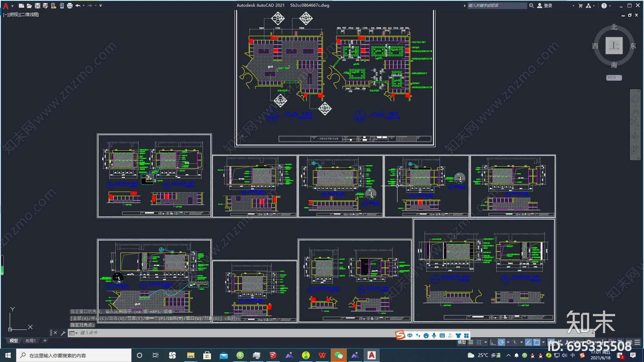The width and height of the screenshot is (644, 362).
Task: Toggle the drawing grid display in status bar
Action: (x=471, y=342)
